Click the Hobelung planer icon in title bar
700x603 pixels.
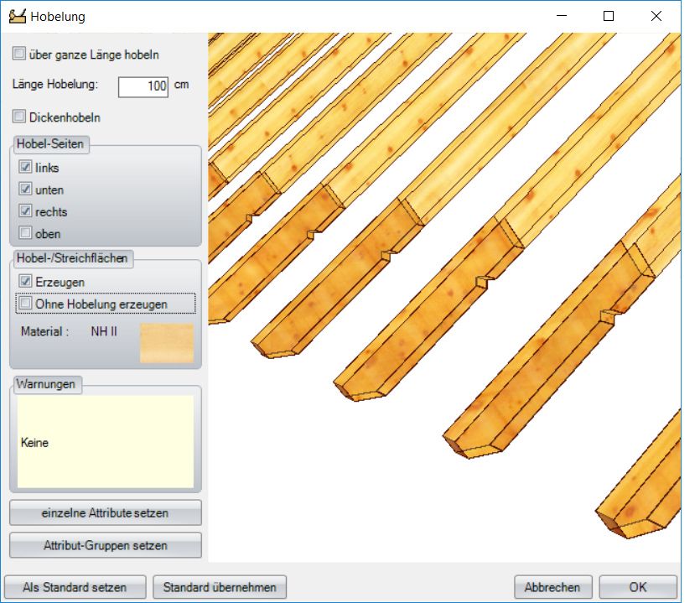[x=18, y=17]
